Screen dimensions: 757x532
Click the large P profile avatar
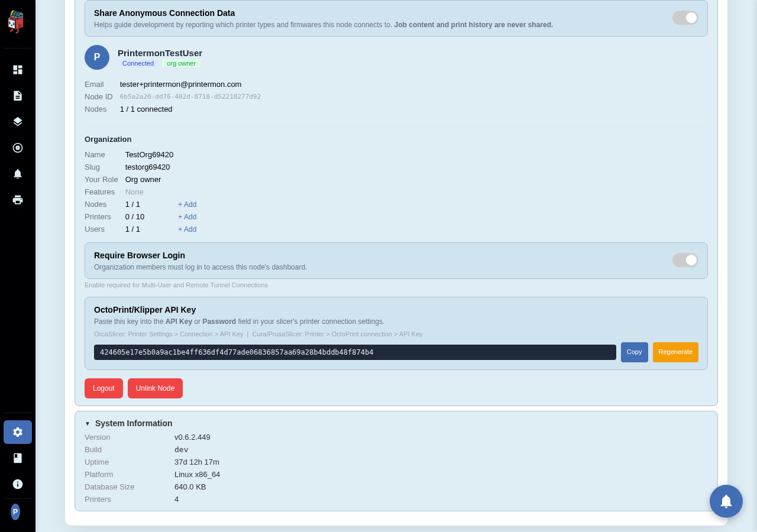click(x=97, y=57)
